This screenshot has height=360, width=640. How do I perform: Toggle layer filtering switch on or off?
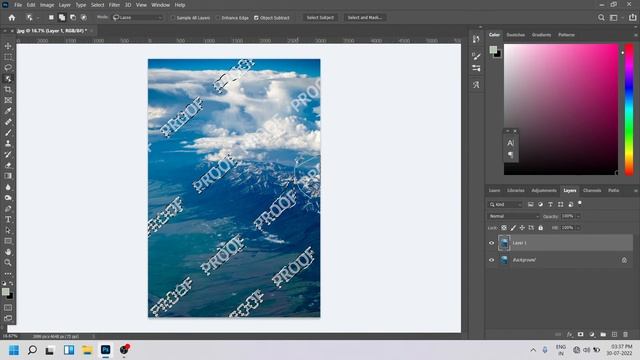(580, 203)
